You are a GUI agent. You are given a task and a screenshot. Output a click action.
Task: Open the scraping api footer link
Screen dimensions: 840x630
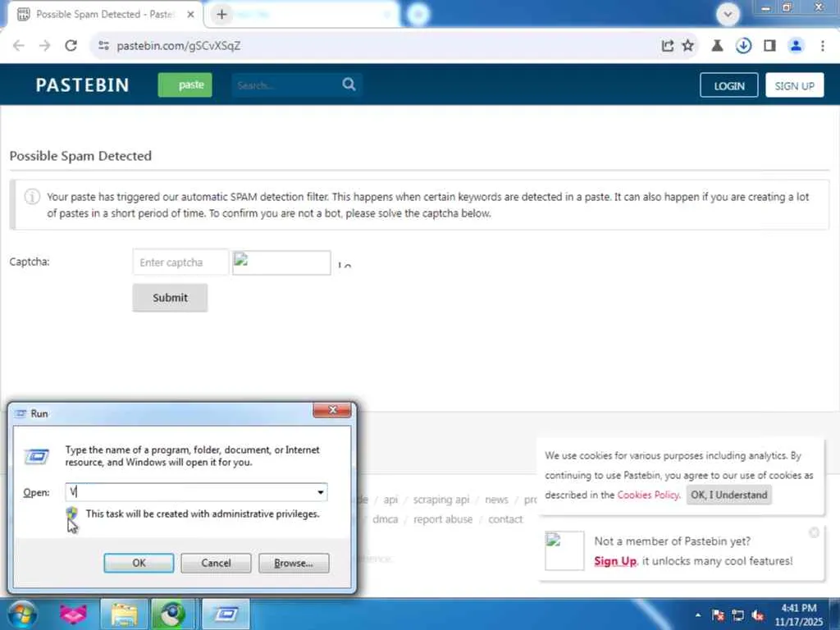(x=441, y=500)
